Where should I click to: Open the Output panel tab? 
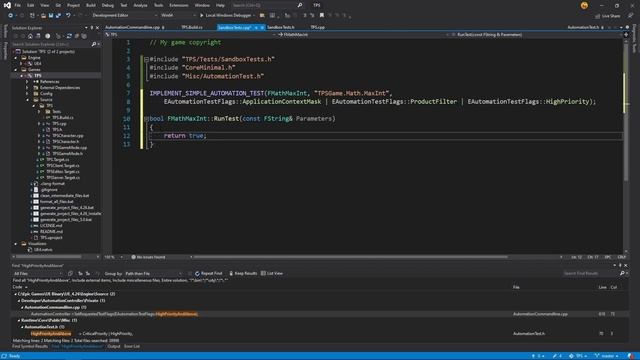click(x=114, y=347)
